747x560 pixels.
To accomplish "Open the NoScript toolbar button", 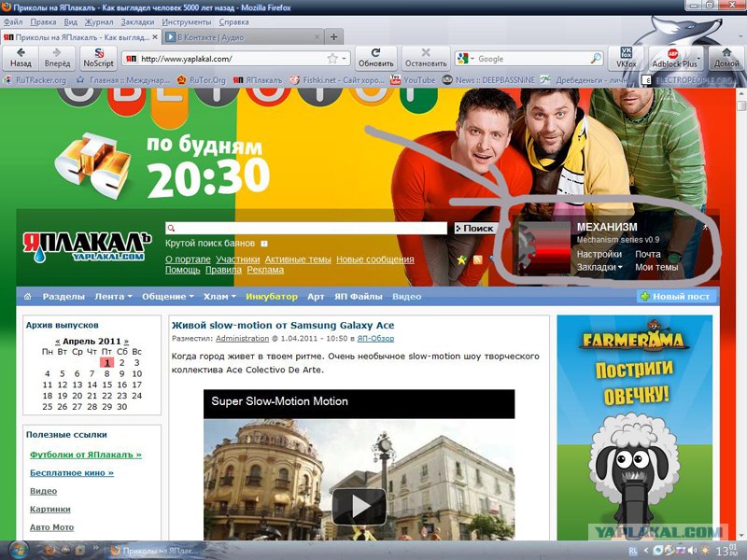I will [x=99, y=58].
